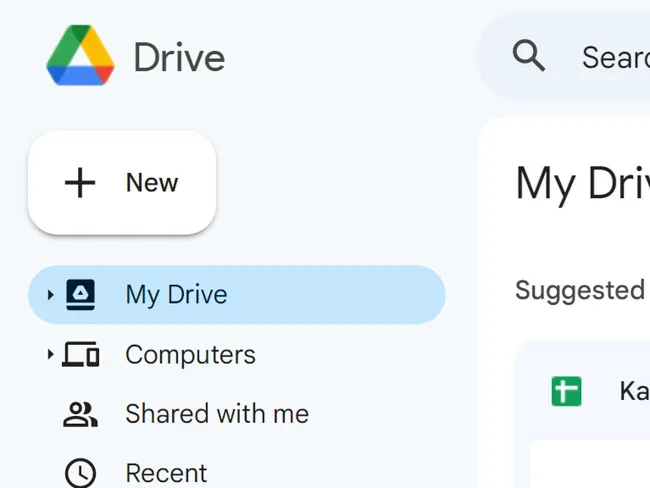Expand the My Drive tree arrow
Viewport: 650px width, 488px height.
coord(51,295)
